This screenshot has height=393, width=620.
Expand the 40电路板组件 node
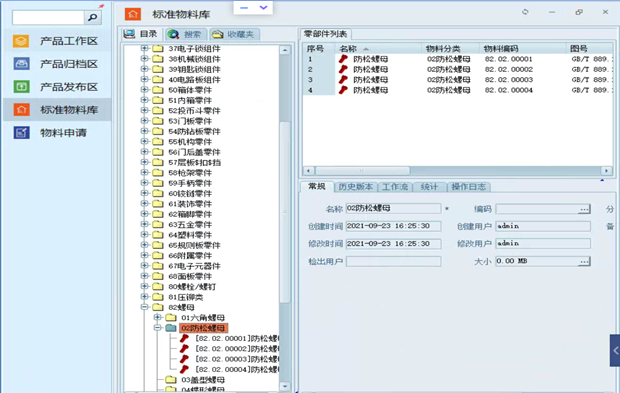pyautogui.click(x=144, y=79)
